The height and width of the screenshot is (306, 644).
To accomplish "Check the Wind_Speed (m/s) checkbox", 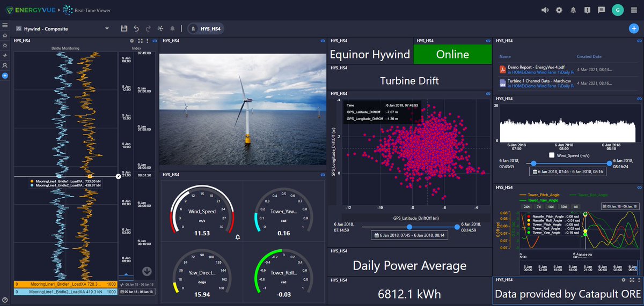I will pos(552,155).
